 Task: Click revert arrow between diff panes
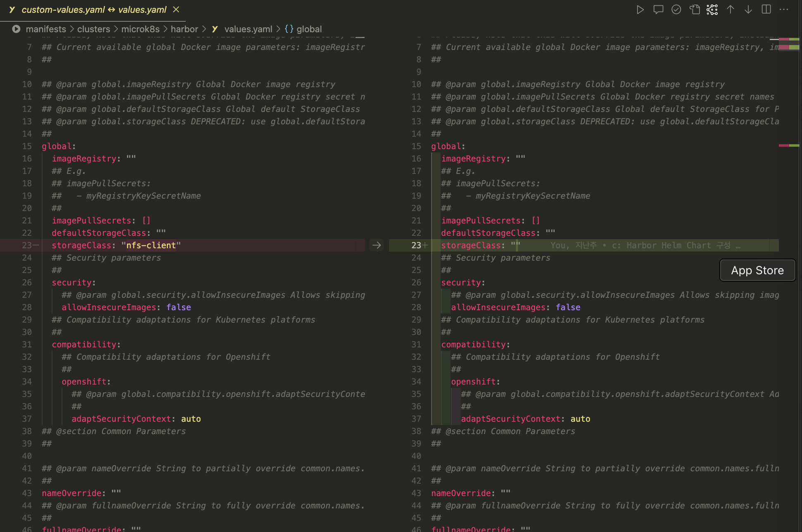[x=376, y=245]
